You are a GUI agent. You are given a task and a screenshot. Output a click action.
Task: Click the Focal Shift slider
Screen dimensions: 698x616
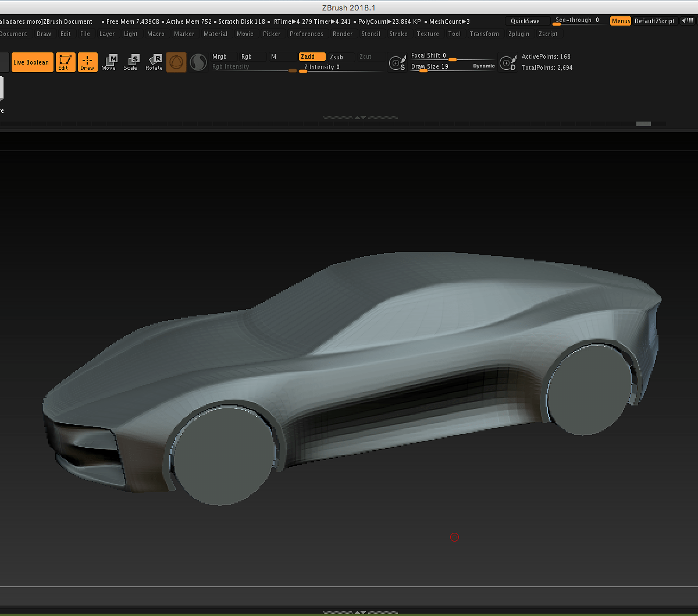pos(453,56)
